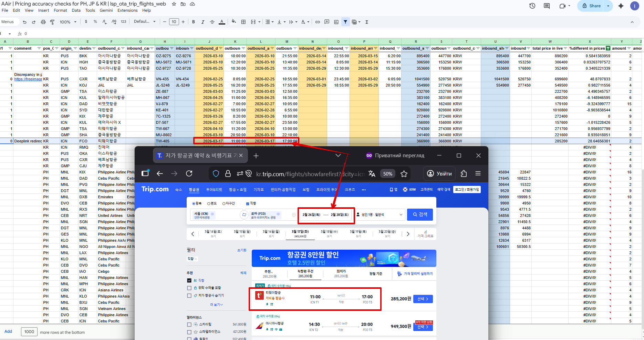This screenshot has height=340, width=644.
Task: Click the translate page icon in address bar
Action: pyautogui.click(x=372, y=174)
